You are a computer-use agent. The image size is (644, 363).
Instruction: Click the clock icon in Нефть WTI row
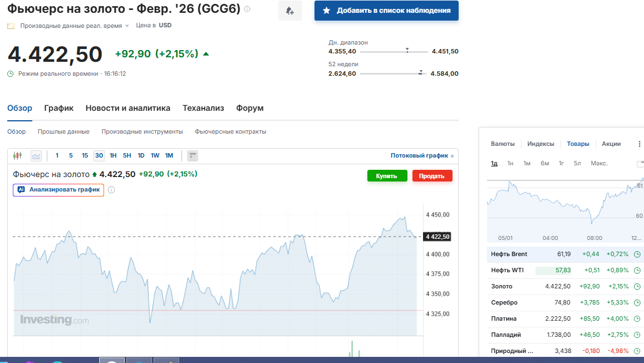pos(637,270)
